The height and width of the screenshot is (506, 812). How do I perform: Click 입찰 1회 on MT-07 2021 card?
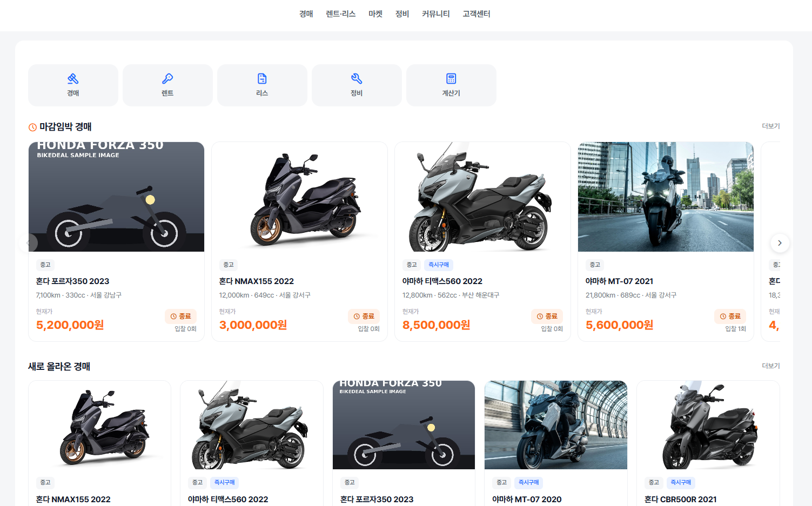[x=735, y=329]
